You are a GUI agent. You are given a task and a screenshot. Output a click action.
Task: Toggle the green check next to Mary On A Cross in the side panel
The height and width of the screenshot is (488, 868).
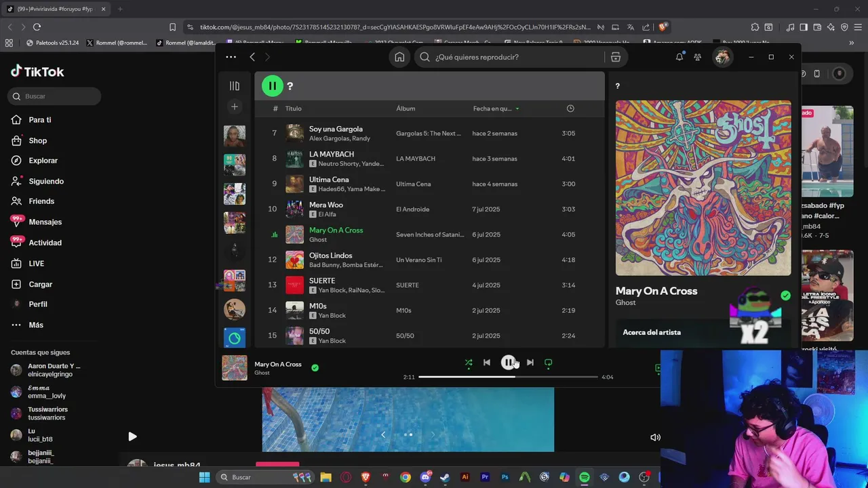pyautogui.click(x=785, y=296)
